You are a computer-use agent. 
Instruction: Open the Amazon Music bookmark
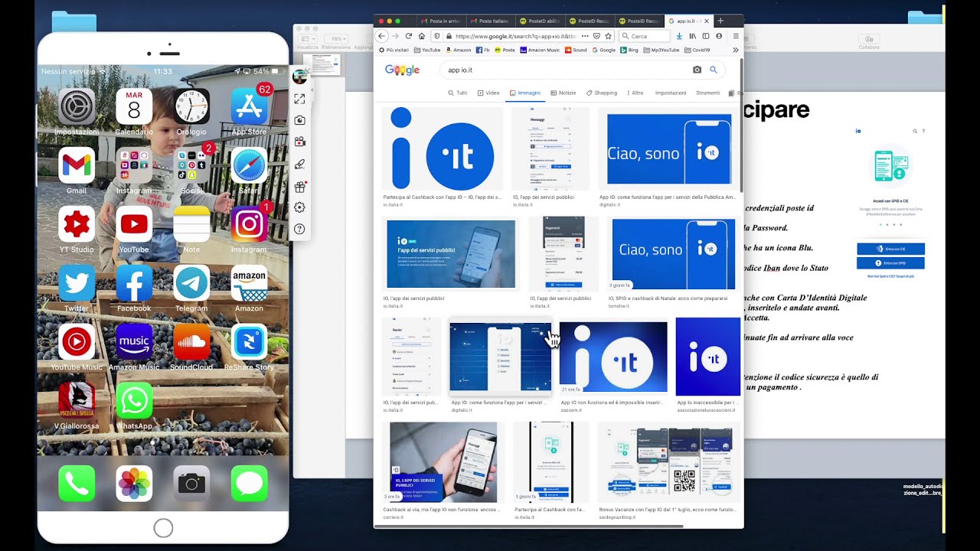click(540, 50)
